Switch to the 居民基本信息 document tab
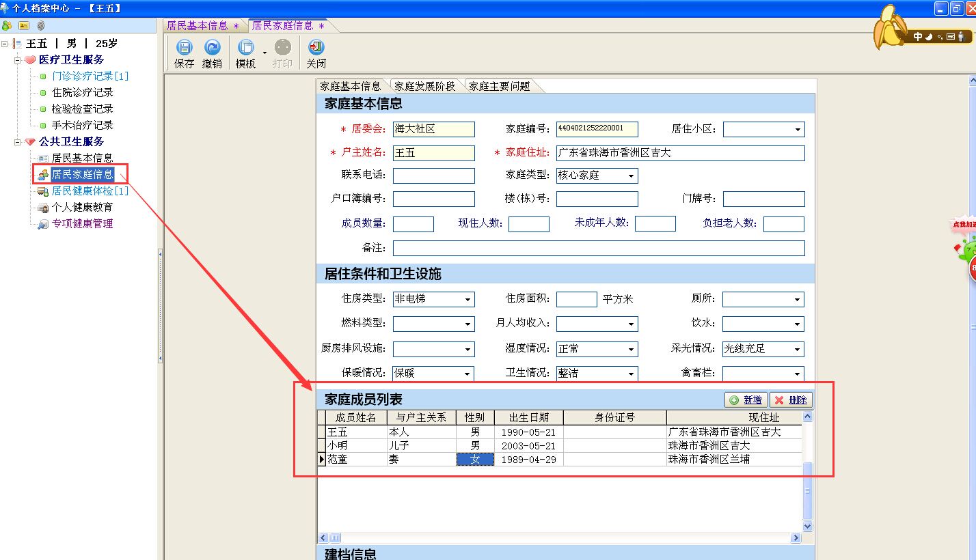976x560 pixels. pos(204,25)
